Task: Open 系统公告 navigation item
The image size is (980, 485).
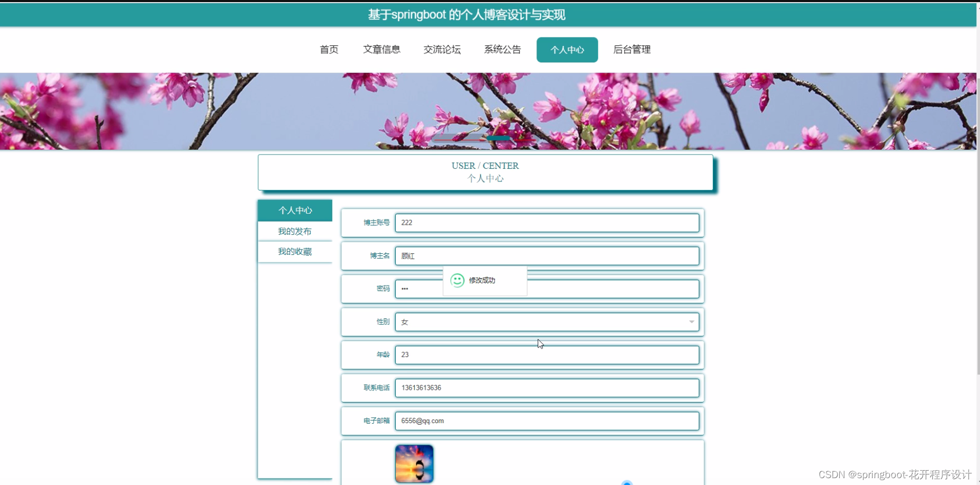Action: [x=502, y=49]
